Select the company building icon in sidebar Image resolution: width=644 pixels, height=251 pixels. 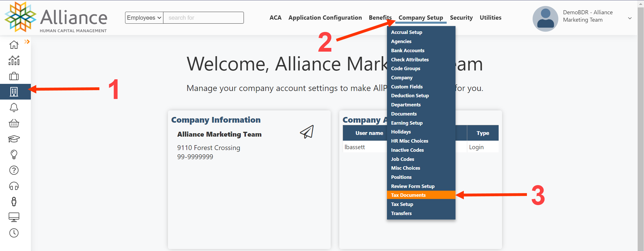[x=14, y=92]
